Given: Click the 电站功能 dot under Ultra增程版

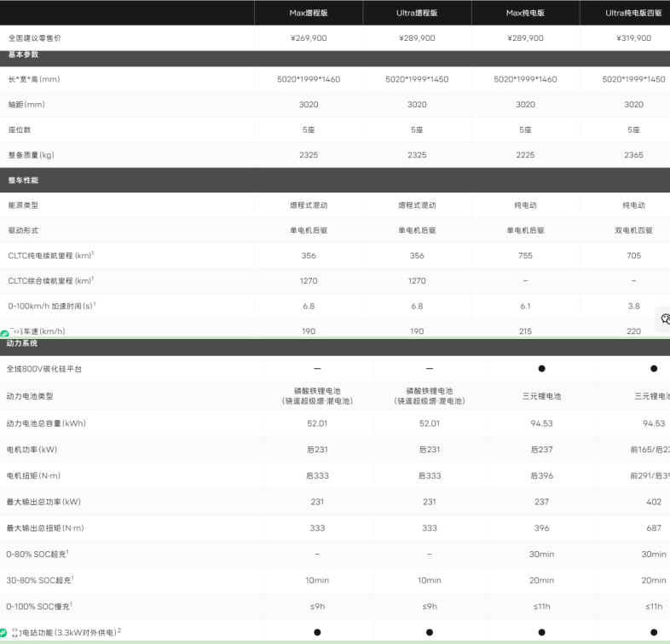Looking at the screenshot, I should (x=430, y=632).
